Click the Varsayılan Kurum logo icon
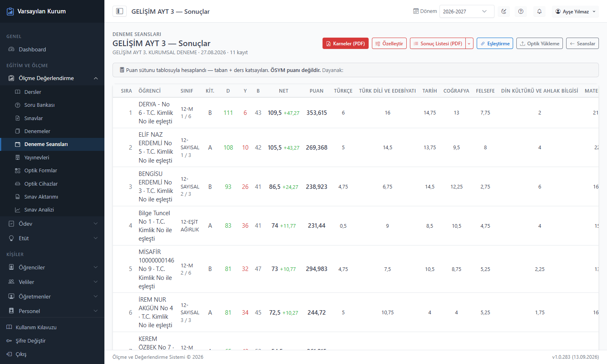Viewport: 607px width, 364px height. click(x=11, y=11)
